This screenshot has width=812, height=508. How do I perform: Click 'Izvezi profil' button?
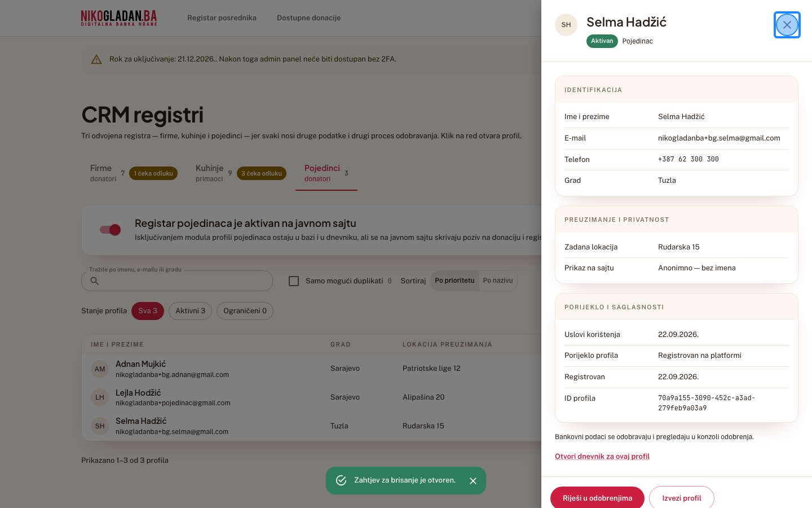click(x=682, y=498)
